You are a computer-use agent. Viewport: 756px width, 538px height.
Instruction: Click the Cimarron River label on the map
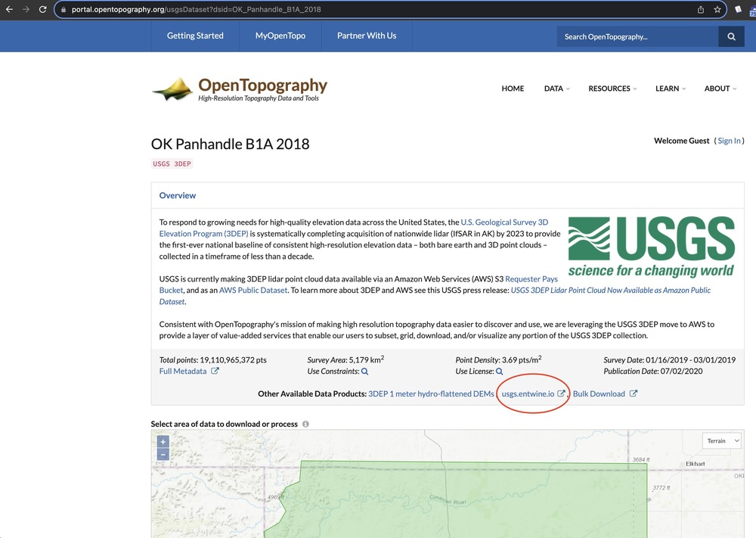pos(448,500)
